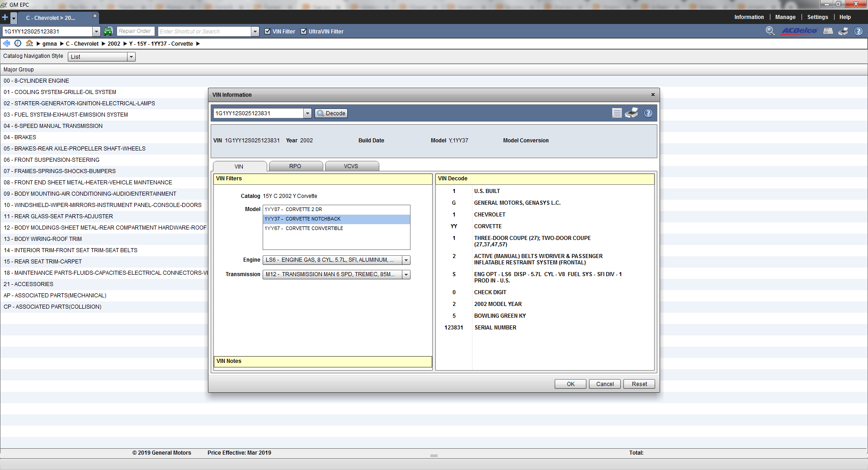Image resolution: width=868 pixels, height=470 pixels.
Task: Click the VIN field in VIN Information dialog
Action: pos(259,113)
